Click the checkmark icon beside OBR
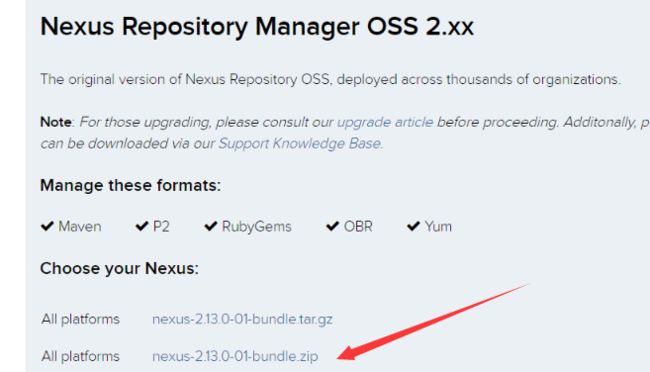The width and height of the screenshot is (650, 372). click(332, 226)
